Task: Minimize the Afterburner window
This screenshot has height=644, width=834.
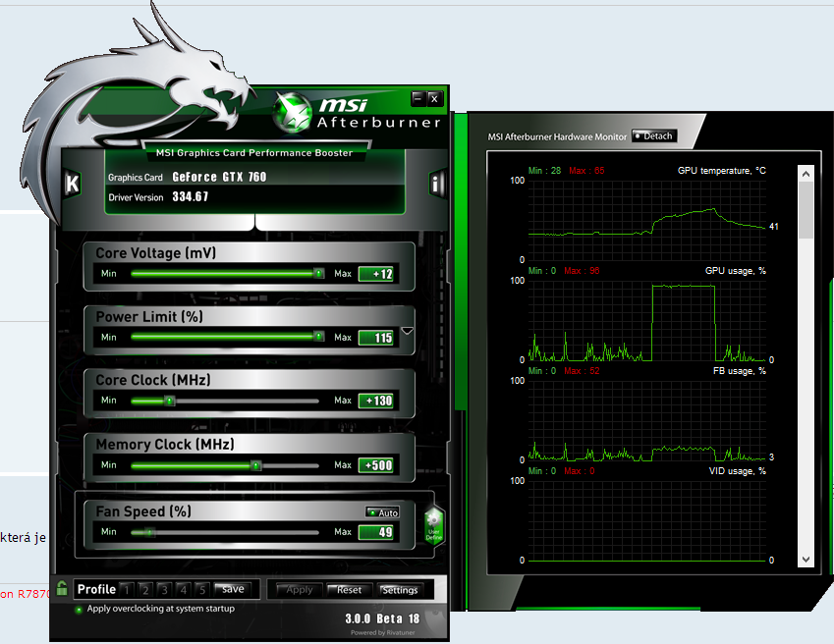Action: click(417, 98)
